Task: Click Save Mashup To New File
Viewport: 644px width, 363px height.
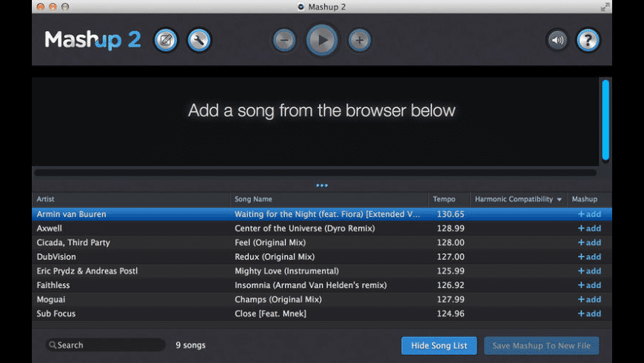Action: [x=541, y=346]
